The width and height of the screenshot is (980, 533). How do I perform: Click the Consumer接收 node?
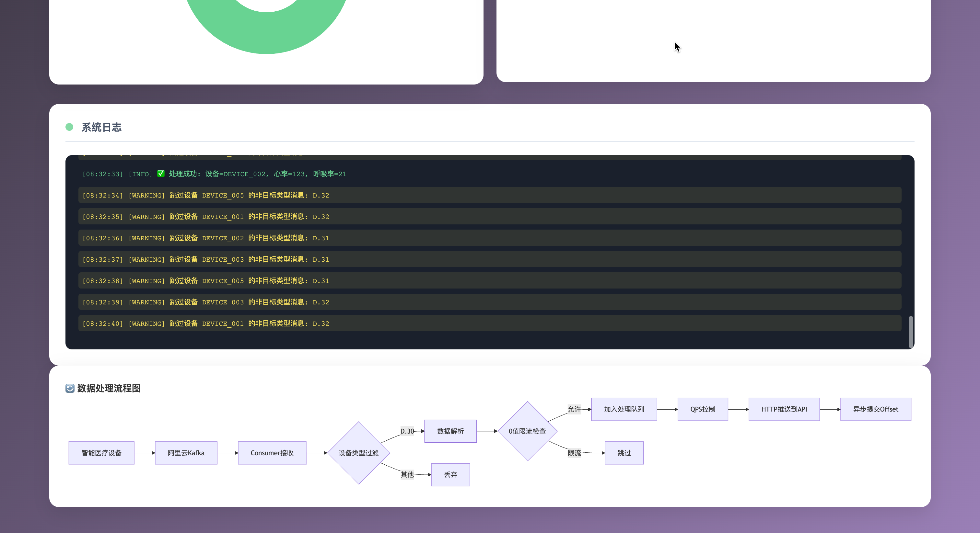click(272, 453)
